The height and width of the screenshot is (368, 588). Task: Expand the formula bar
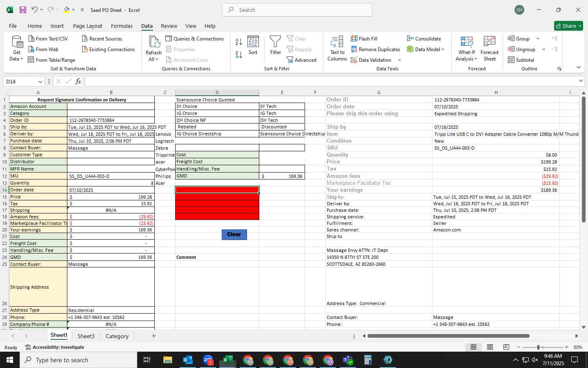[x=581, y=81]
